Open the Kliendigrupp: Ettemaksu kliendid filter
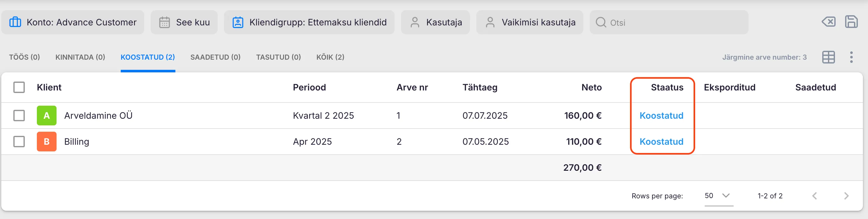Screen dimensions: 868x219 pos(309,22)
